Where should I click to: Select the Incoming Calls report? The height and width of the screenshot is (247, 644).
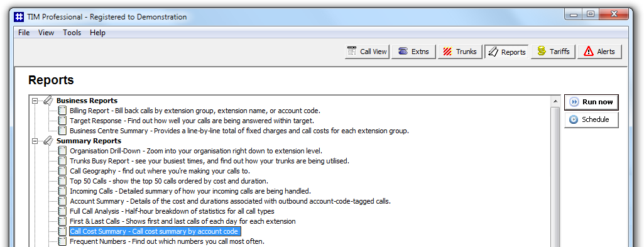190,191
